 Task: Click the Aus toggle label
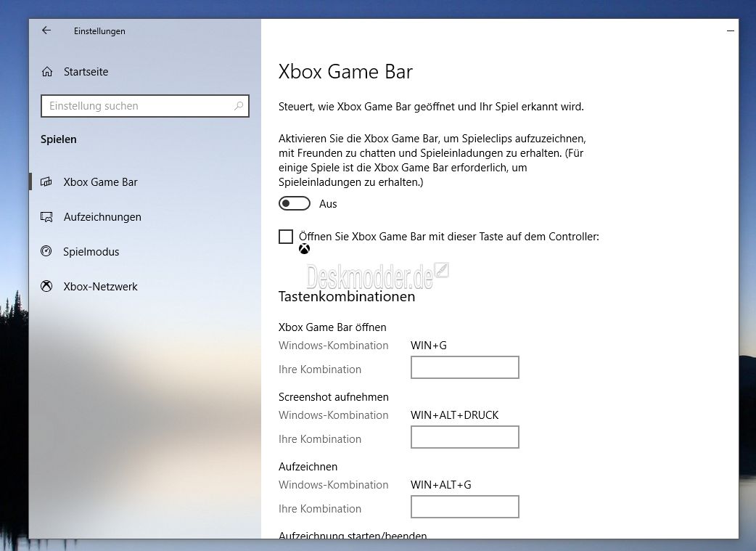point(328,204)
